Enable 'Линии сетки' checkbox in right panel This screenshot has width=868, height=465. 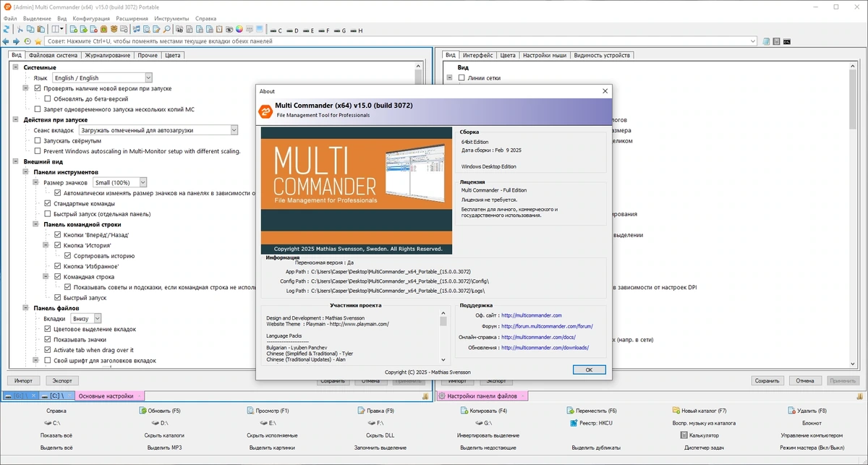(461, 77)
